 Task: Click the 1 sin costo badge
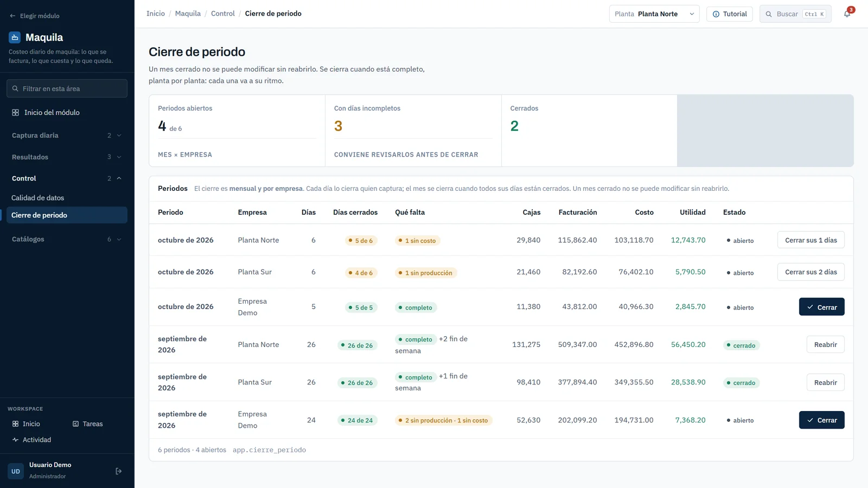pos(417,241)
